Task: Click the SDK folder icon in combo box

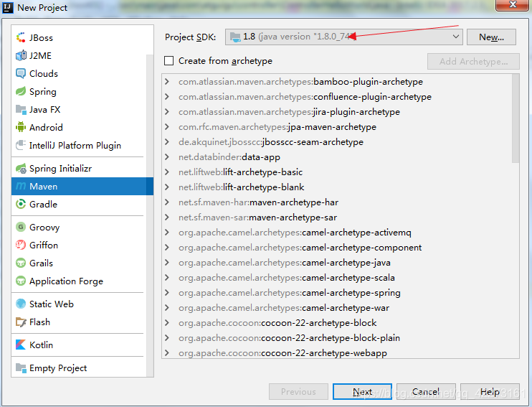Action: 235,37
